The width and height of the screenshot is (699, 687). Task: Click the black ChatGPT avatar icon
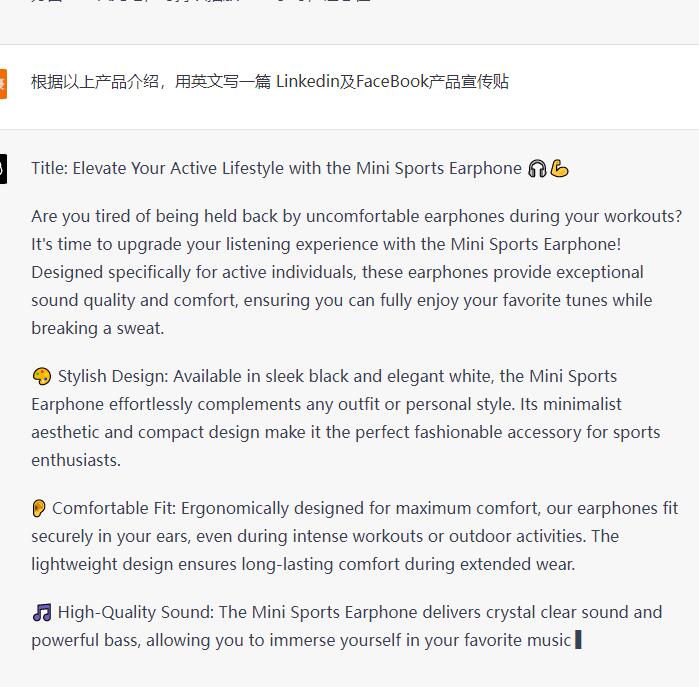point(3,169)
